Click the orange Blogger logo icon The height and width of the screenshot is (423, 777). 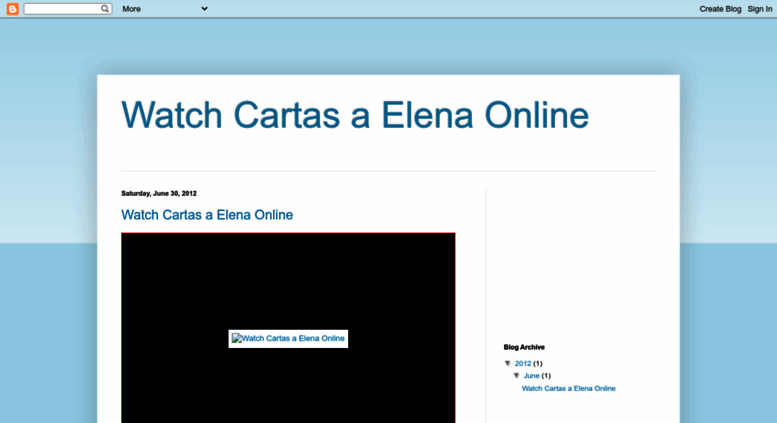[12, 9]
